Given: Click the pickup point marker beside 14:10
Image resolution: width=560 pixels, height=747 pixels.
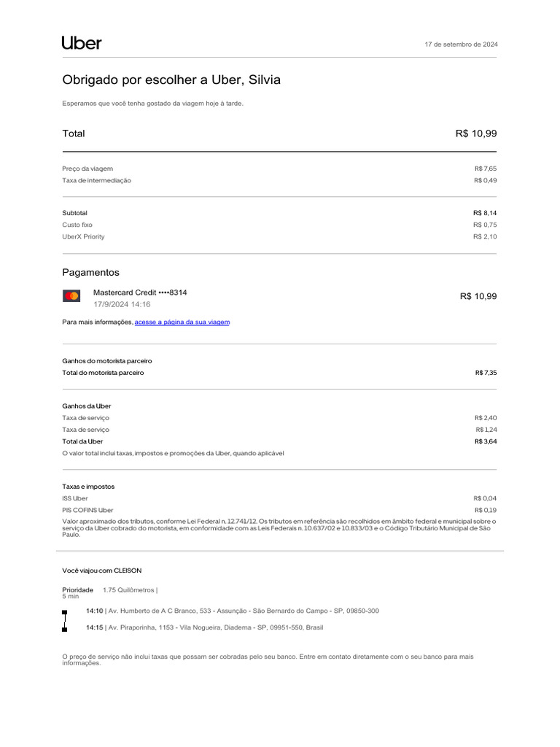Looking at the screenshot, I should tap(64, 612).
